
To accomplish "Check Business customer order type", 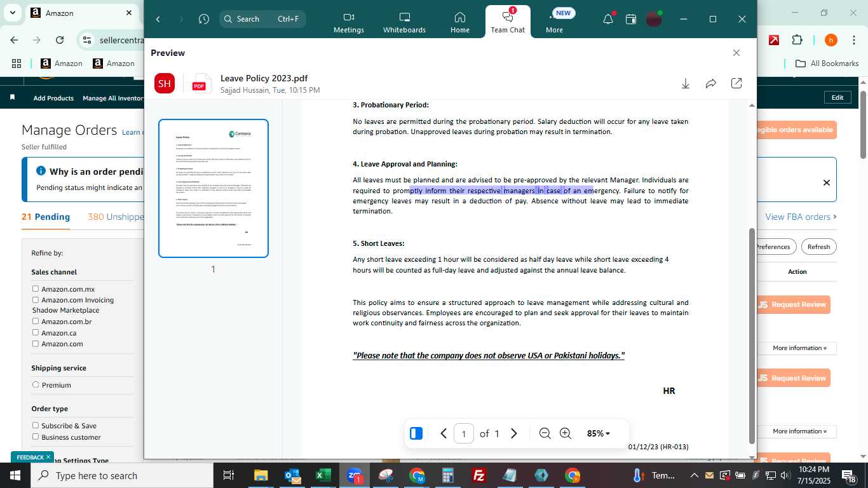I will (x=36, y=437).
